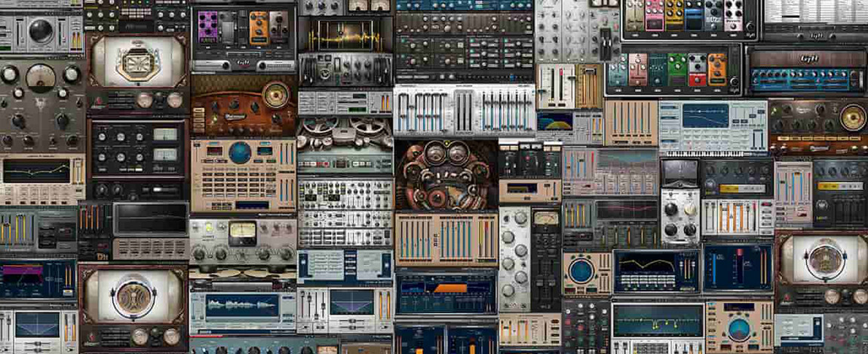Click the left goggle eye of steampunk face
Viewport: 868px width, 354px height.
coord(435,153)
